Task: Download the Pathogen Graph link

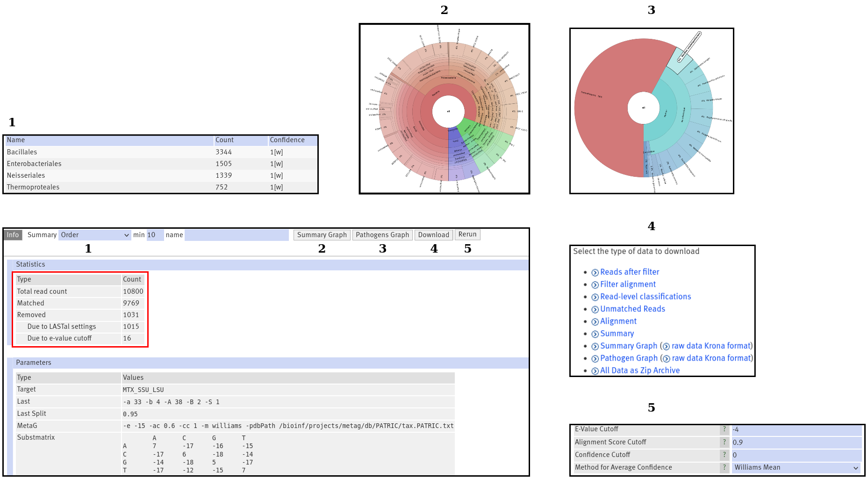Action: pyautogui.click(x=629, y=358)
